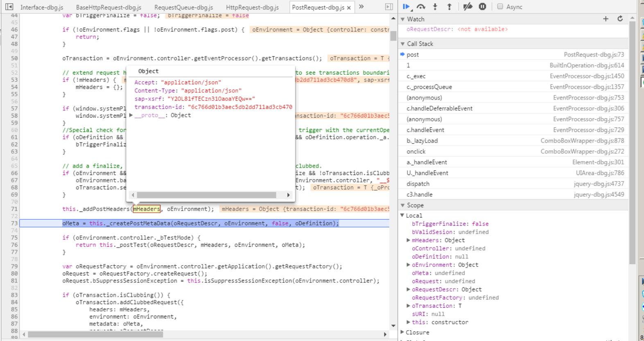
Task: Switch to HttpRequest-dbg.js tab
Action: 252,7
